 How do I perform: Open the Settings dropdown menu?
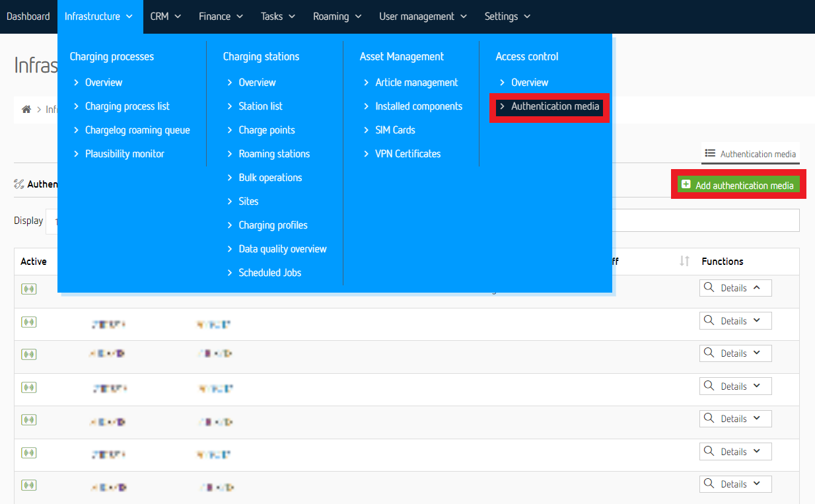507,17
